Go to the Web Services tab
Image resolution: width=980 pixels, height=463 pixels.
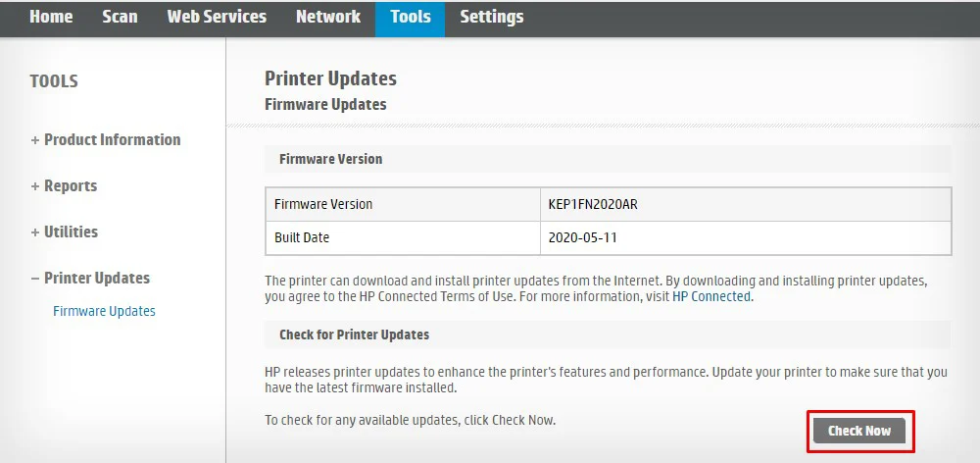click(217, 18)
